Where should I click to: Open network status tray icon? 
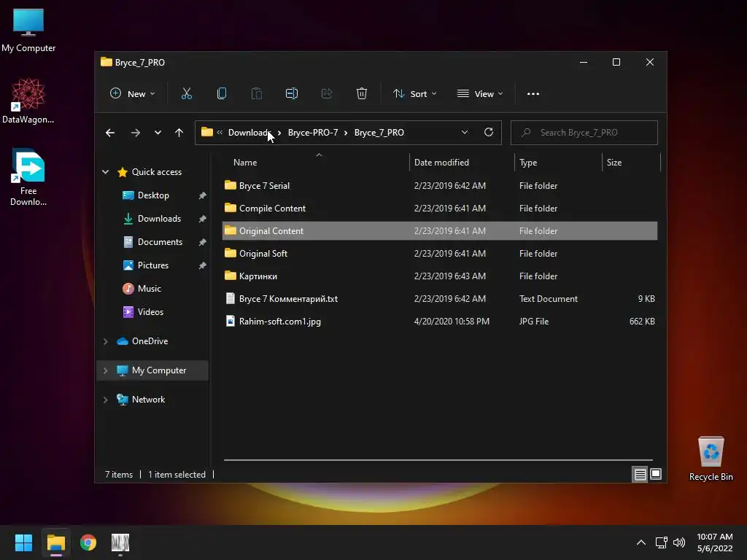661,542
